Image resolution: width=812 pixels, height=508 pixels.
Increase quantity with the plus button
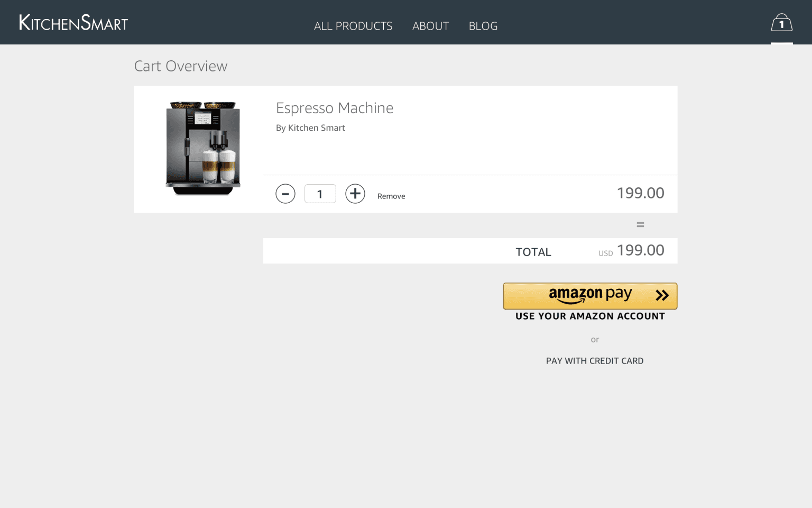[355, 194]
